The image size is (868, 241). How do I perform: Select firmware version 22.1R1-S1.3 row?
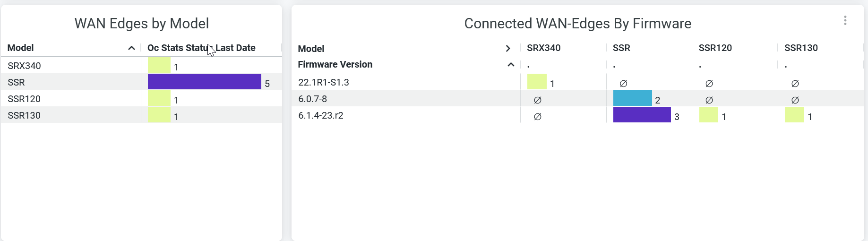[324, 82]
